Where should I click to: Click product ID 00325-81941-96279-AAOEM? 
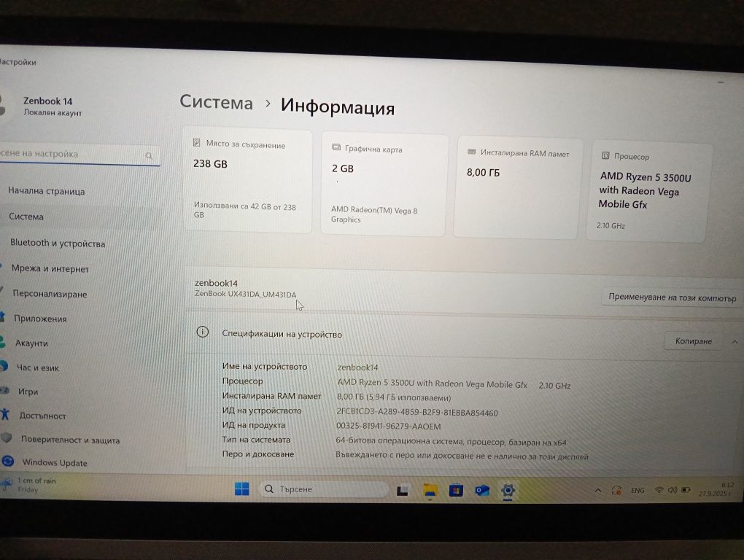click(x=388, y=427)
